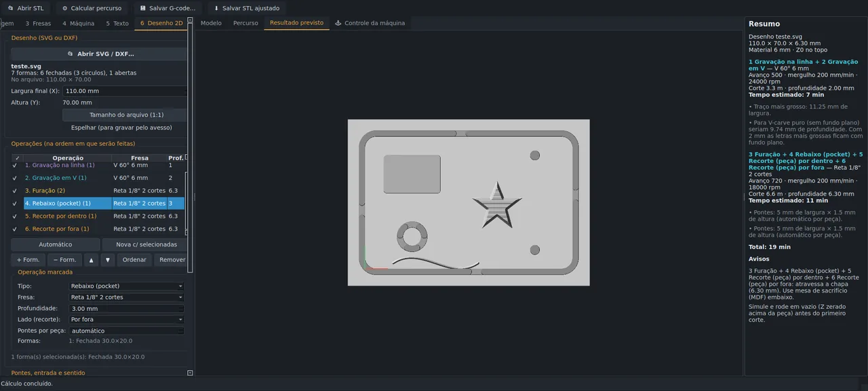The height and width of the screenshot is (391, 868).
Task: Click the Largura final (X) input field
Action: pyautogui.click(x=125, y=91)
